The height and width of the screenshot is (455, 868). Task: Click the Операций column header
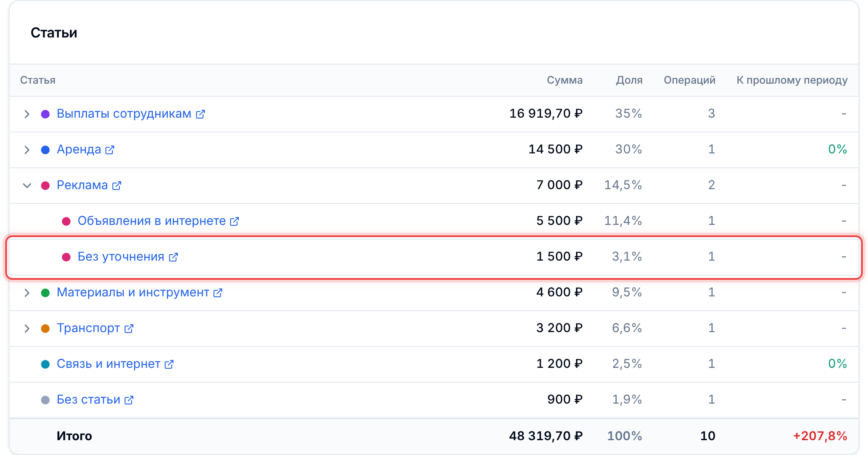click(x=690, y=80)
